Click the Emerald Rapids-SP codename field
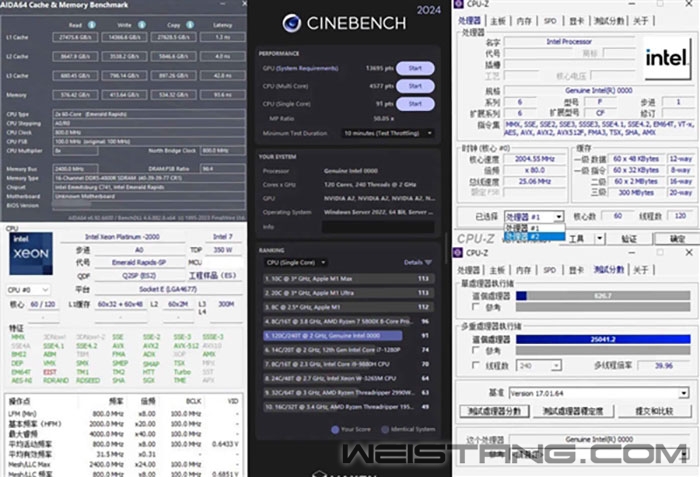700x477 pixels. point(138,263)
